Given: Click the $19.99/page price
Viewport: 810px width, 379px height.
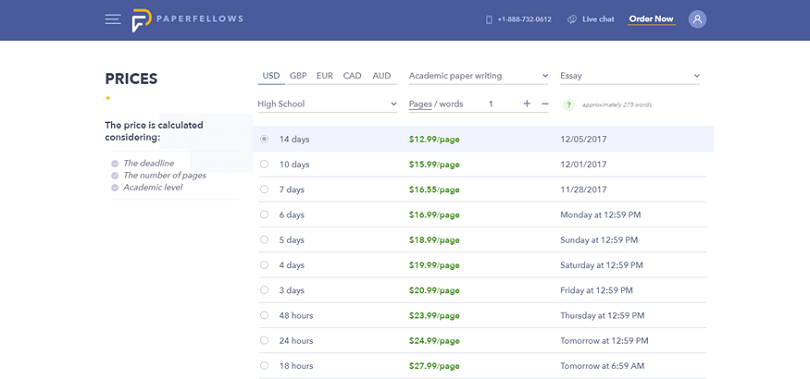Looking at the screenshot, I should [x=434, y=265].
